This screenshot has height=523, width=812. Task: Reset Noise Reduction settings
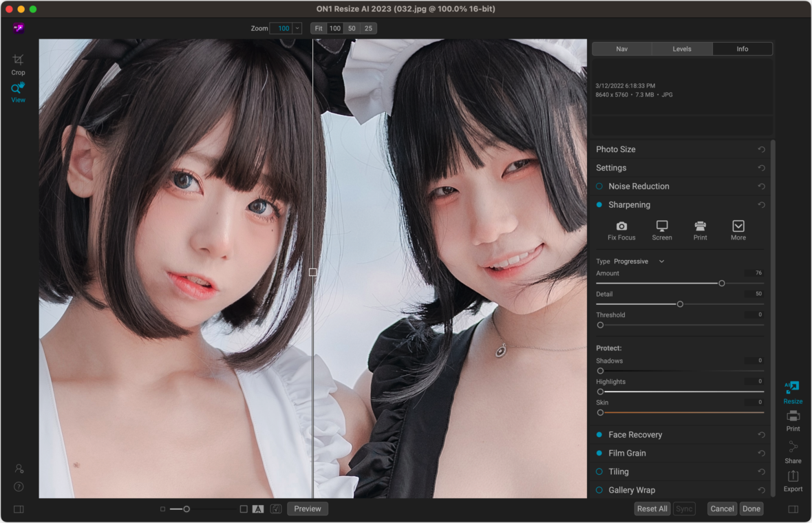[x=761, y=186]
